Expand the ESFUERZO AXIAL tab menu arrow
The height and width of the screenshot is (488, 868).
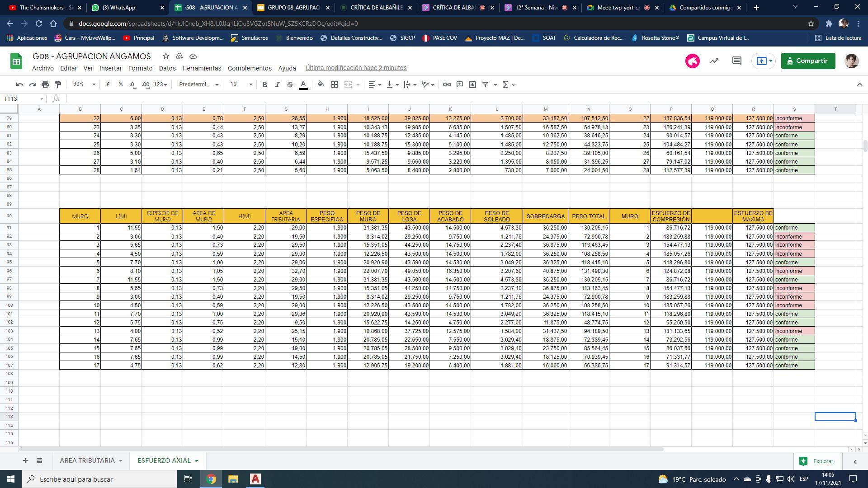(x=197, y=461)
